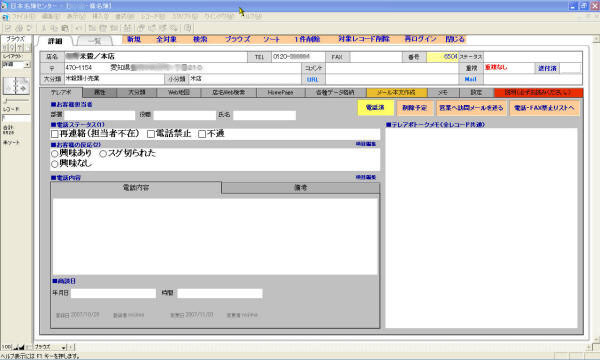Screen dimensions: 600x360
Task: Click the help icon at toolbar's right end
Action: tap(188, 28)
